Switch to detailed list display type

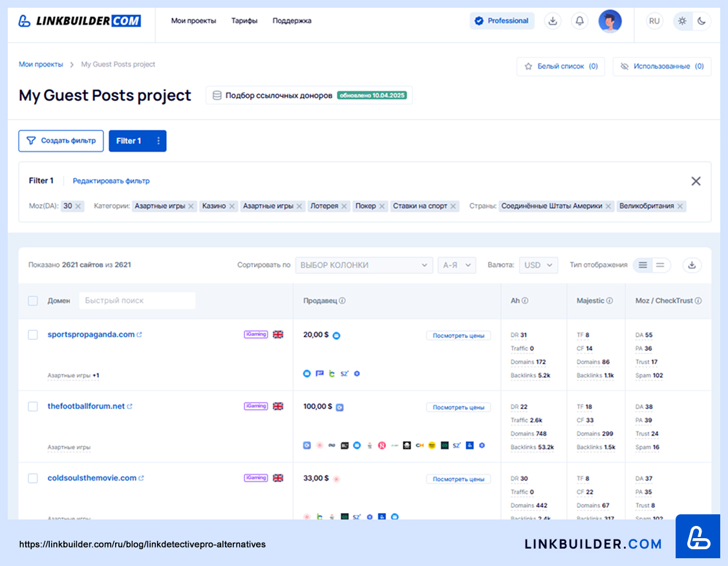coord(643,265)
